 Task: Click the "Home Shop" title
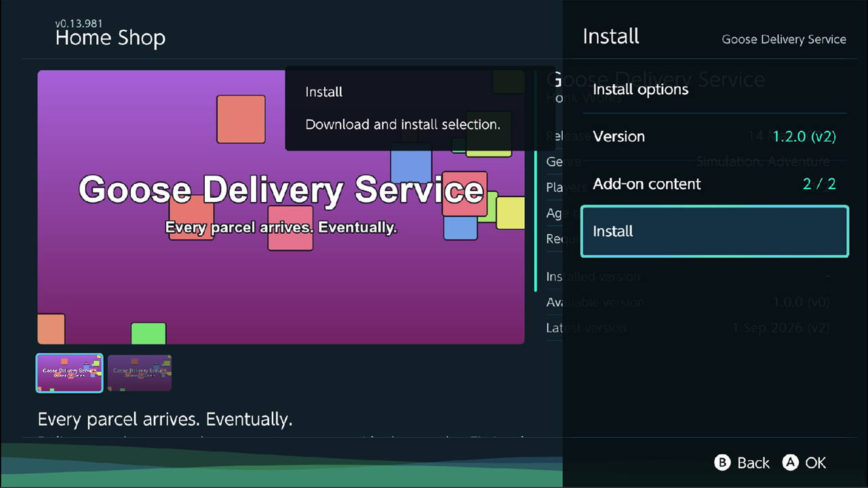tap(111, 38)
